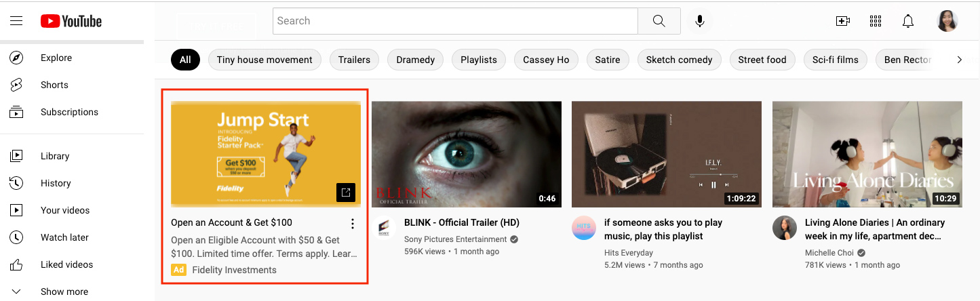The height and width of the screenshot is (301, 980).
Task: Select the Sci-fi films chip
Action: [836, 60]
